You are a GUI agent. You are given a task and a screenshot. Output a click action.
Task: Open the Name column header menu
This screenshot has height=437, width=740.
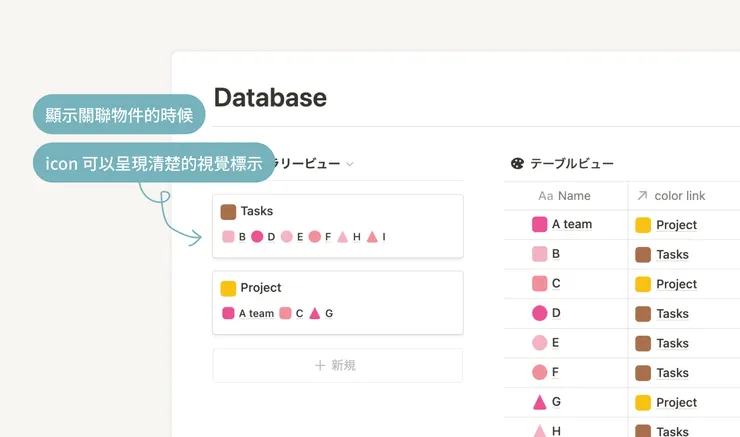pyautogui.click(x=565, y=196)
